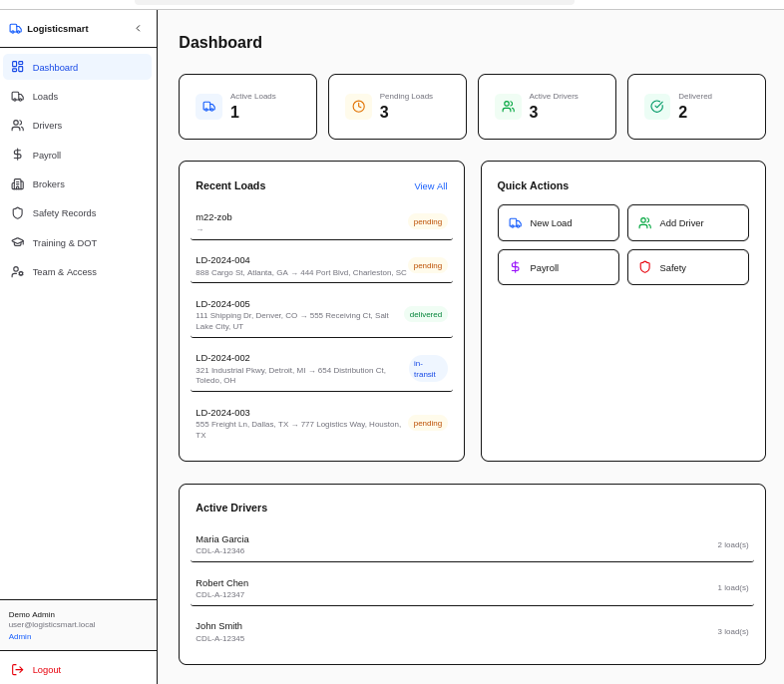
Task: Click the Drivers people icon in sidebar
Action: click(x=18, y=126)
